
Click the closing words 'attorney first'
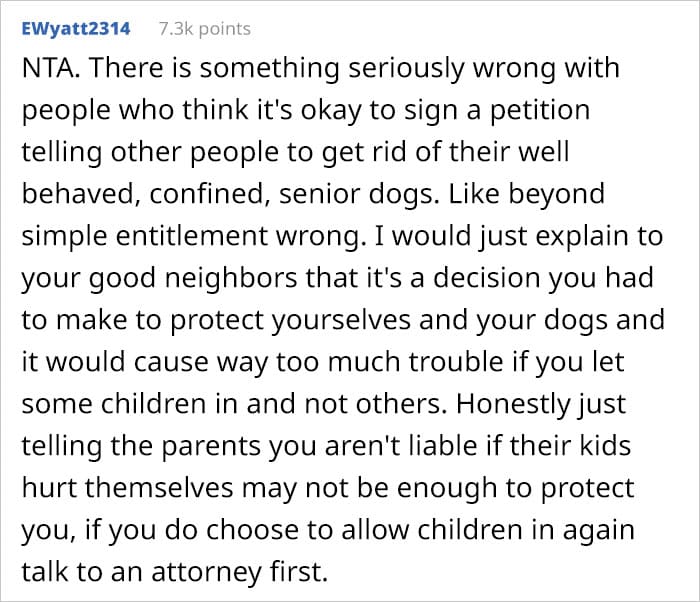tap(239, 573)
